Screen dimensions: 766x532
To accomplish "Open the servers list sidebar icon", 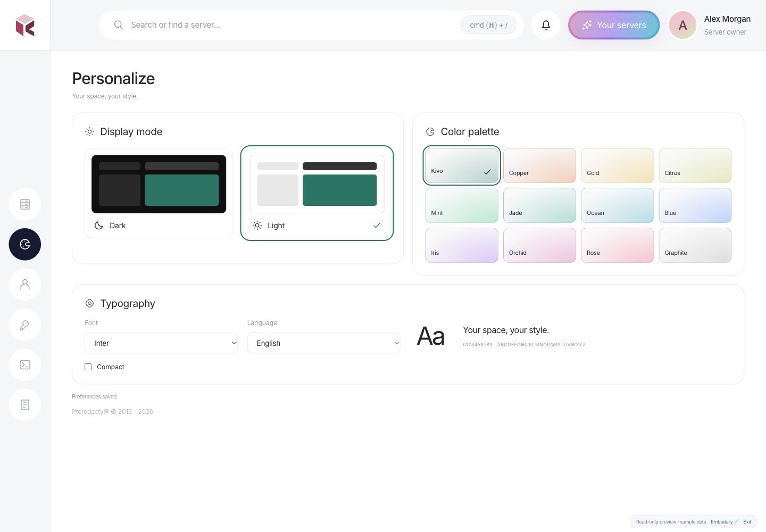I will tap(25, 204).
